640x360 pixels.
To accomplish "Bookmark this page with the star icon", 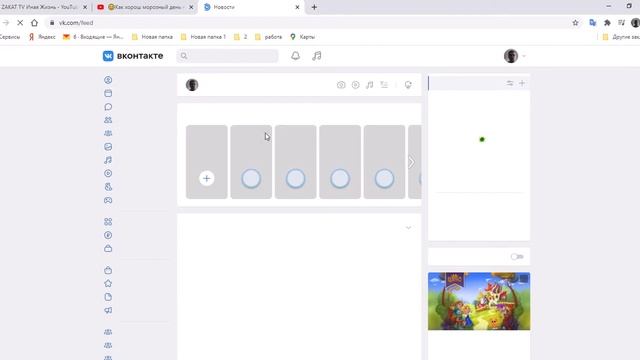I will click(x=576, y=23).
